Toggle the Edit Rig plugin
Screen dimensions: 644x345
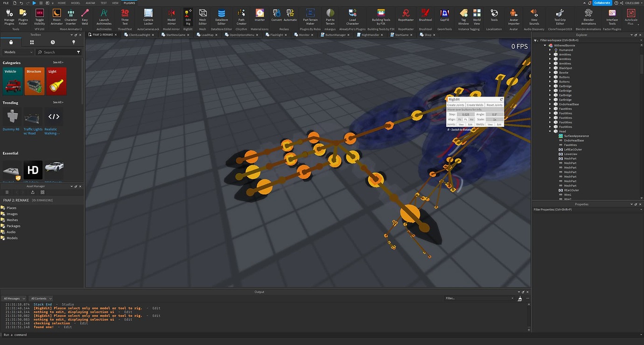pos(188,17)
